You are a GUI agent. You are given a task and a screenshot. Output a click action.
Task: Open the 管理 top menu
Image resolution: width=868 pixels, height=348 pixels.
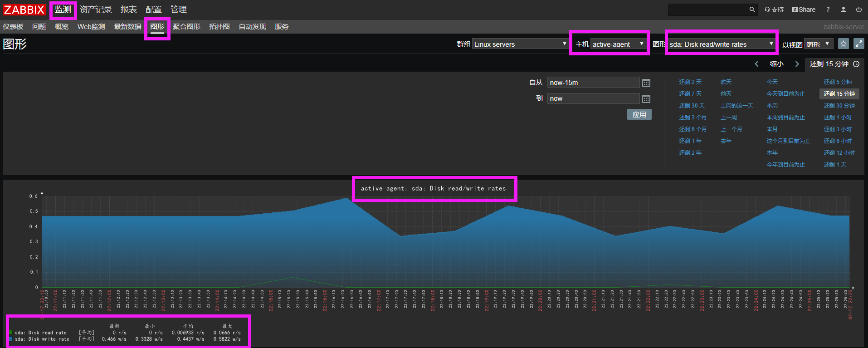178,10
